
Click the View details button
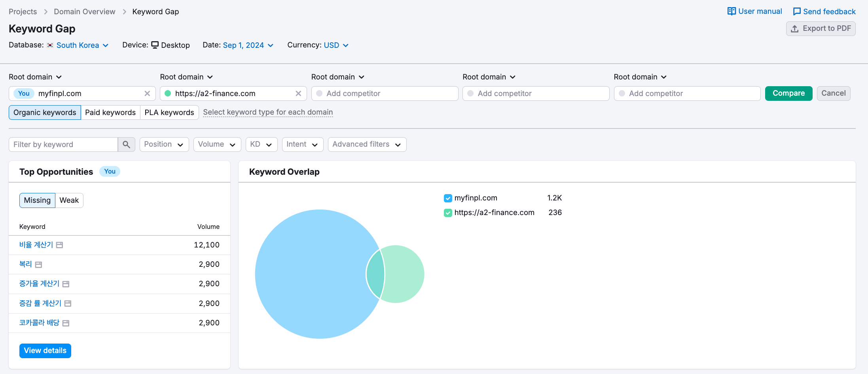click(x=45, y=351)
